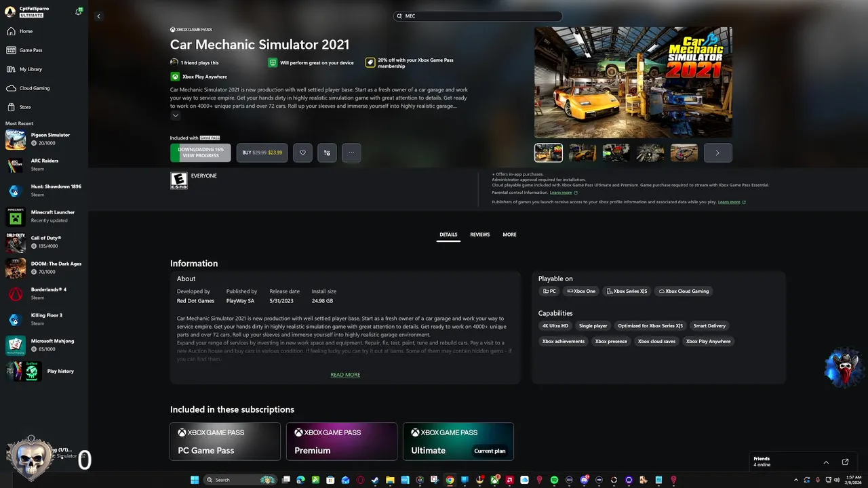Expand the game description chevron
The width and height of the screenshot is (868, 488).
(x=175, y=116)
